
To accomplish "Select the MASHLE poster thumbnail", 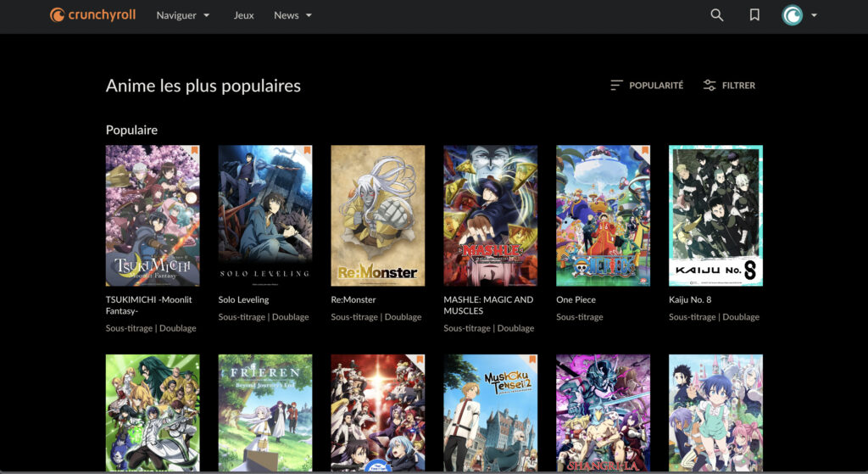I will tap(491, 215).
